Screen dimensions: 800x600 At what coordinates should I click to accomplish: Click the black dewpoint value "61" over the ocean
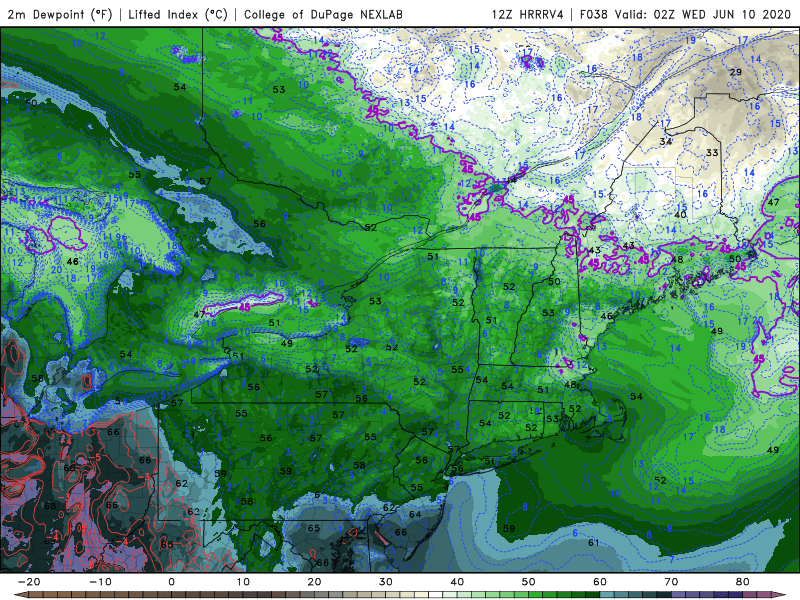[x=593, y=542]
